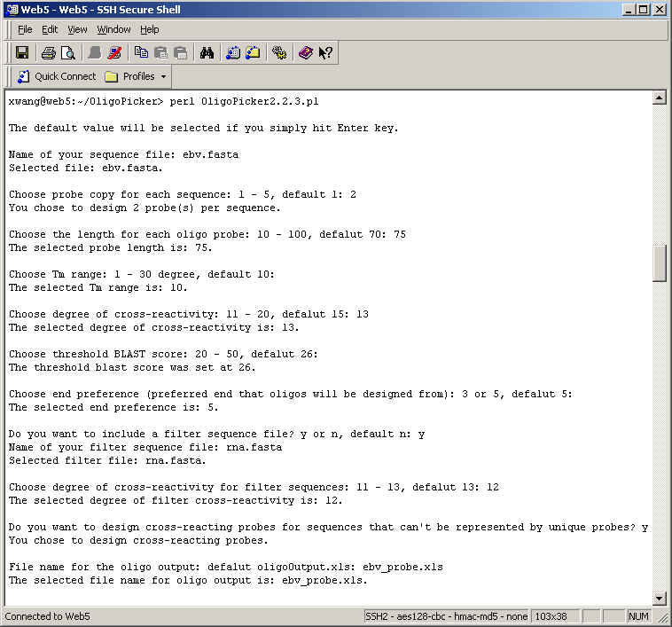Open Find with the binoculars icon
Image resolution: width=672 pixels, height=627 pixels.
[207, 52]
